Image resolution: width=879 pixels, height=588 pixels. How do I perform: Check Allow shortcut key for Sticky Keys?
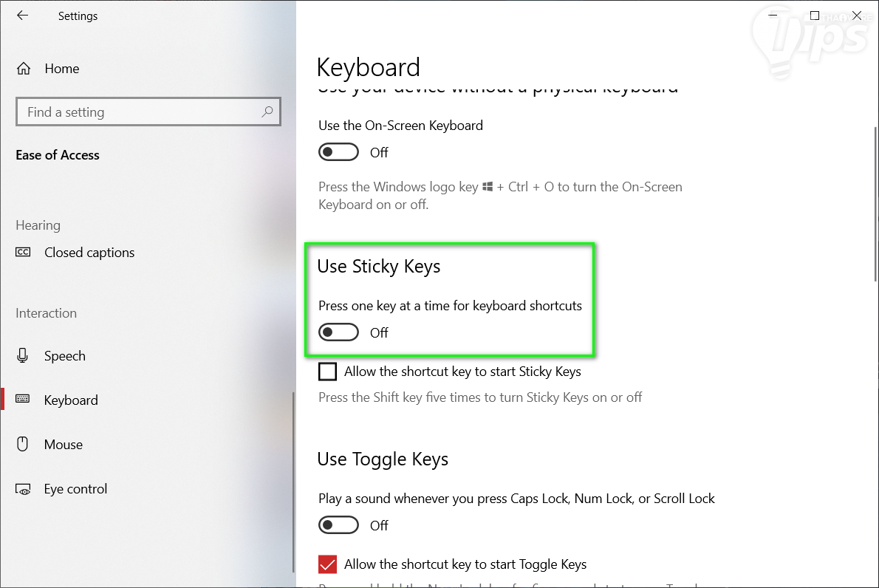click(328, 372)
